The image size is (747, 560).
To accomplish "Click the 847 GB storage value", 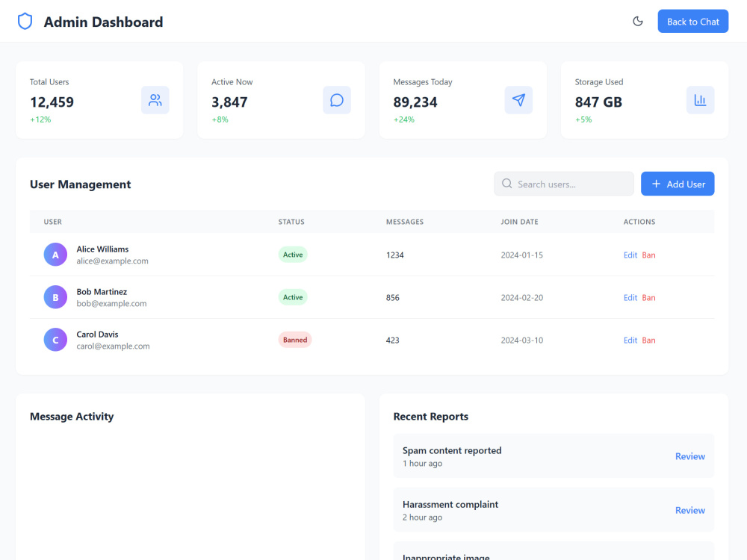I will point(598,102).
